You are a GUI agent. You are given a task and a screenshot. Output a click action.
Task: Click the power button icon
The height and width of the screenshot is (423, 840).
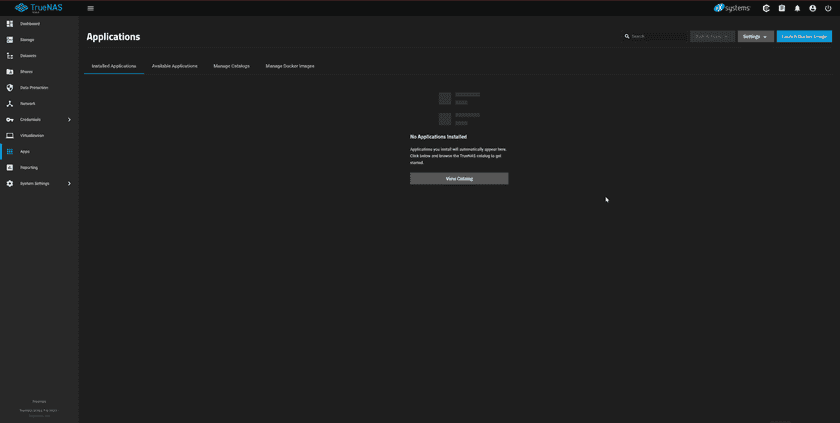pos(828,8)
